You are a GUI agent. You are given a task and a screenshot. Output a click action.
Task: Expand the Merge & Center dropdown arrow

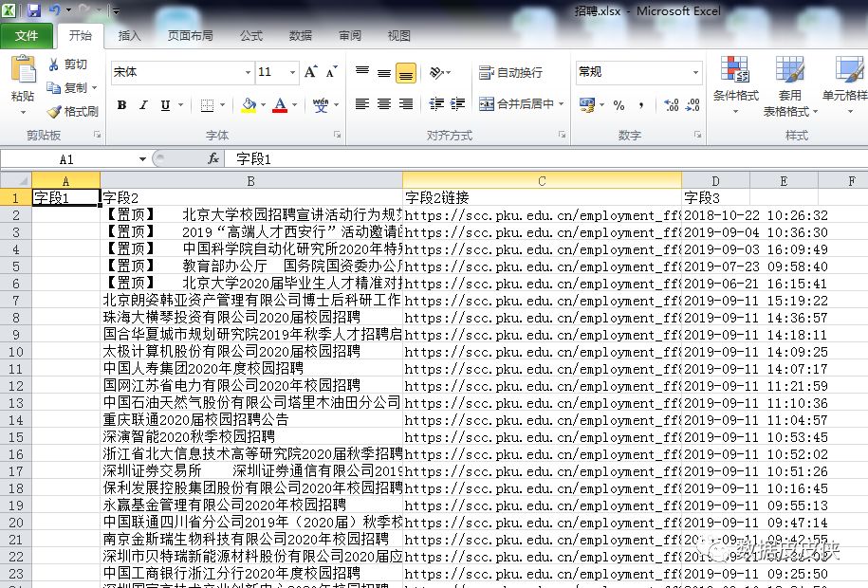pos(562,104)
